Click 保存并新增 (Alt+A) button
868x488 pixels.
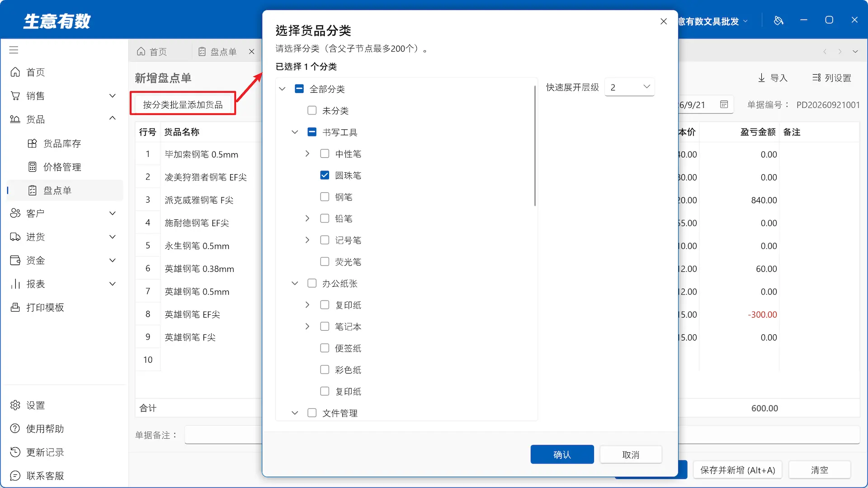(x=737, y=470)
